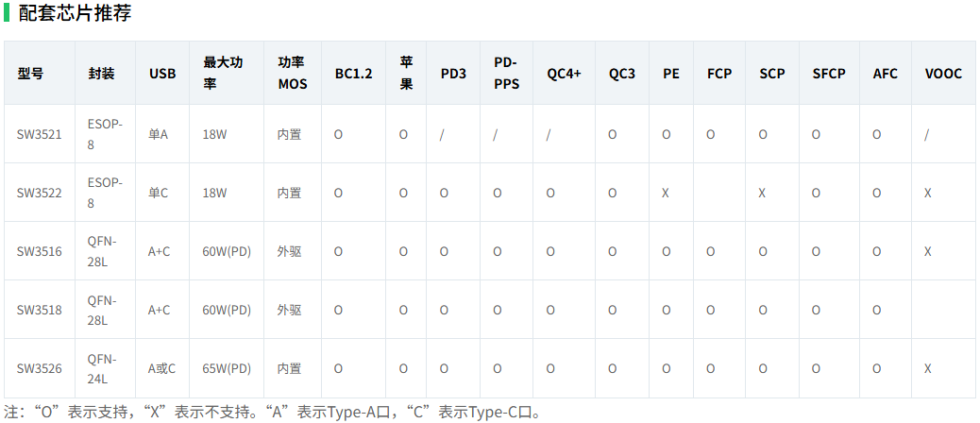Click the SW3516 chip entry

tap(39, 251)
